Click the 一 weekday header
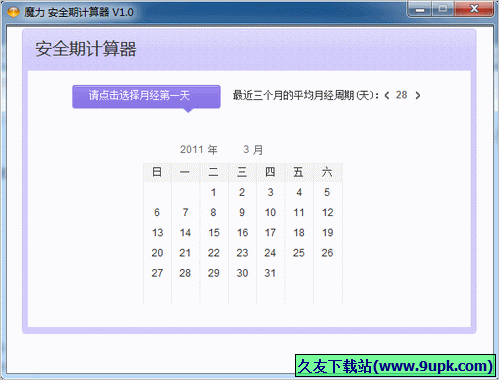 tap(185, 172)
